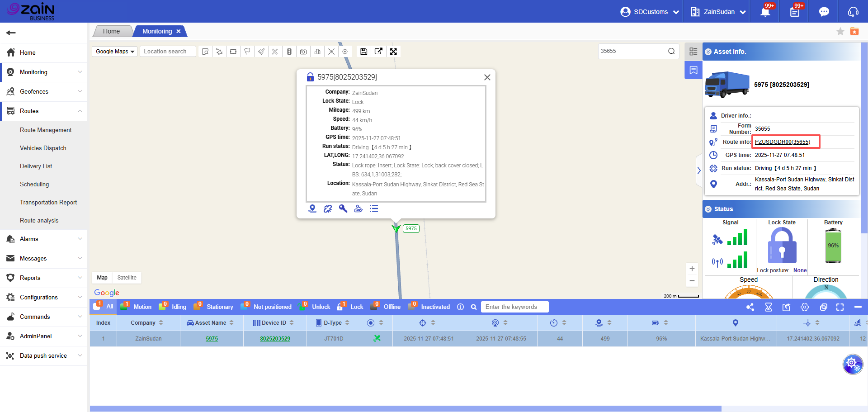Open the notifications bell in the header
868x412 pixels.
pyautogui.click(x=765, y=12)
